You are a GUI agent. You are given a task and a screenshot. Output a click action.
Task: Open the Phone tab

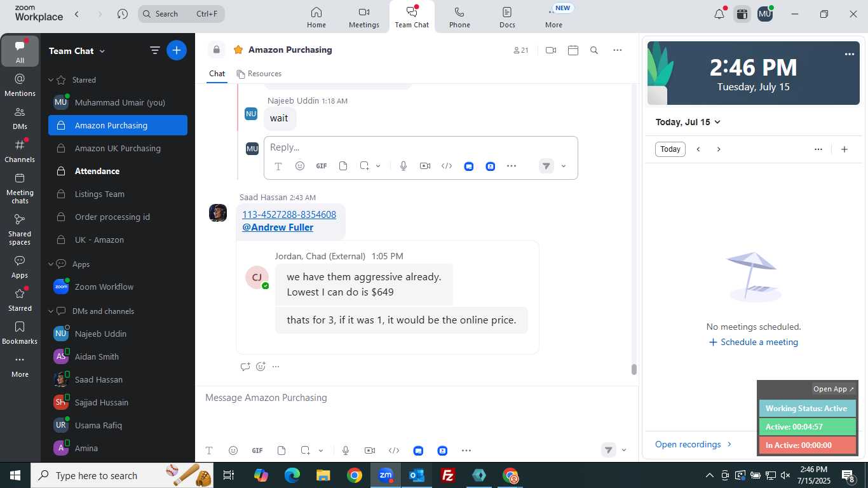pos(459,17)
